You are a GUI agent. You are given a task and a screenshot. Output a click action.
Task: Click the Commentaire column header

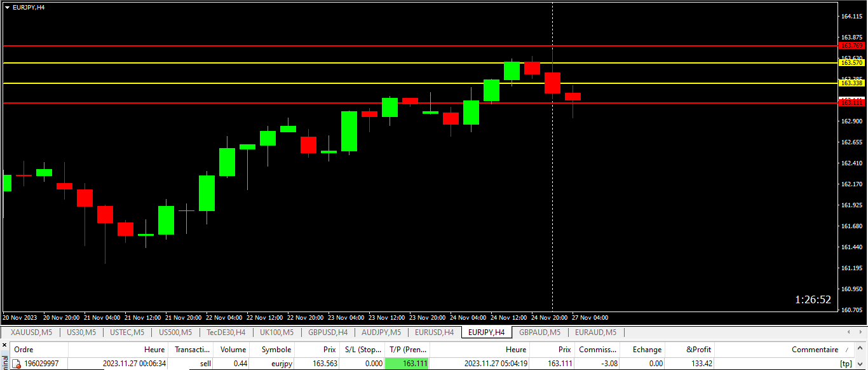(814, 349)
